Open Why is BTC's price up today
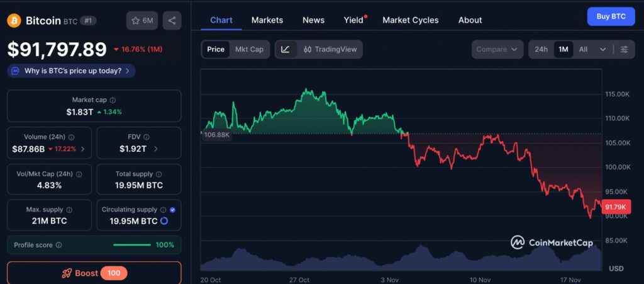Screen dimensions: 644x284 [x=71, y=71]
